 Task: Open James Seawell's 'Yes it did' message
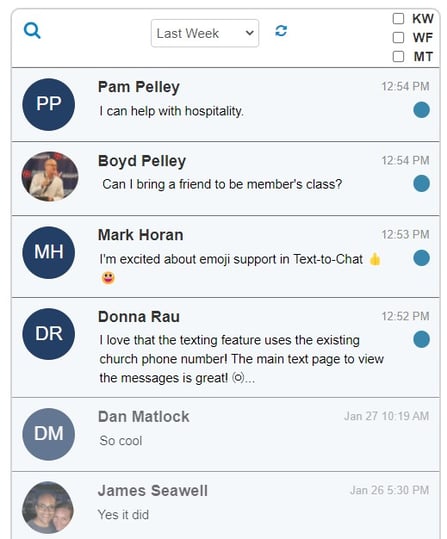click(x=123, y=515)
